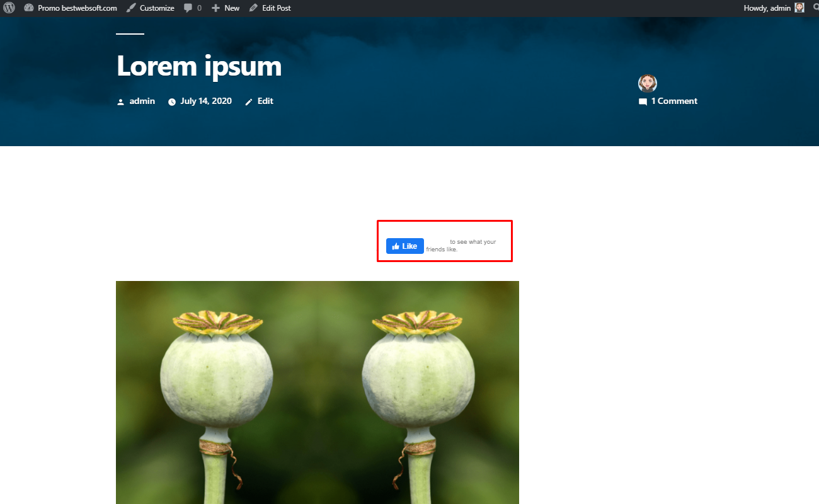The width and height of the screenshot is (819, 504).
Task: Open the New content menu
Action: (226, 8)
